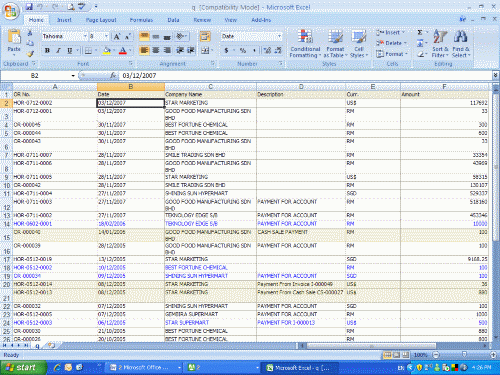Click the Undo icon in Quick Access Toolbar
Viewport: 500px width, 375px height.
pyautogui.click(x=40, y=7)
